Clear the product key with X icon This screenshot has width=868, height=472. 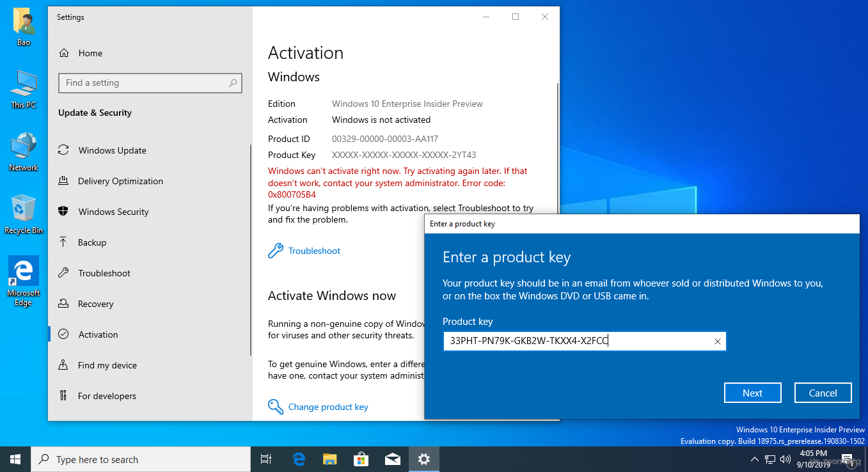click(x=717, y=342)
